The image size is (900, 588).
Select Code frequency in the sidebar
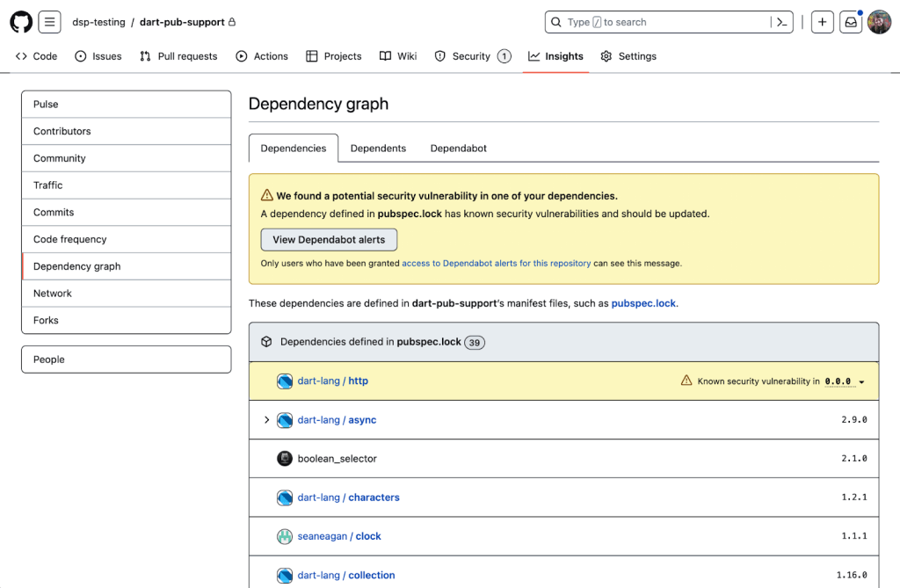70,239
